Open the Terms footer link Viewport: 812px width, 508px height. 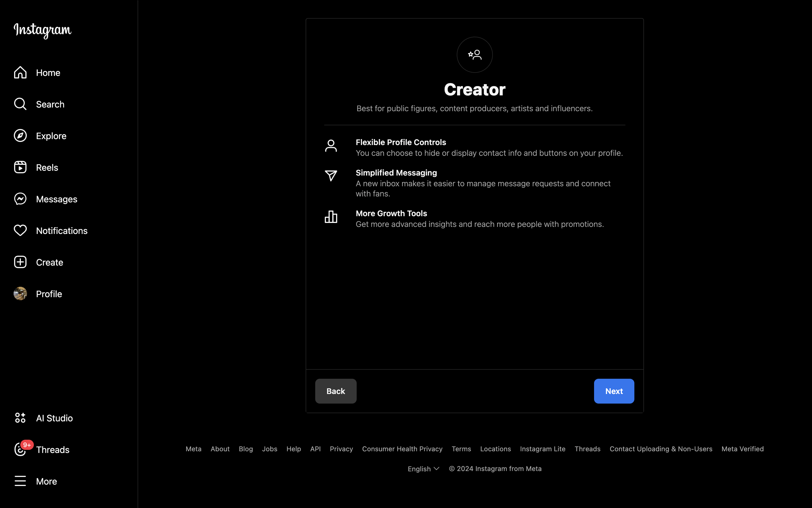(461, 449)
